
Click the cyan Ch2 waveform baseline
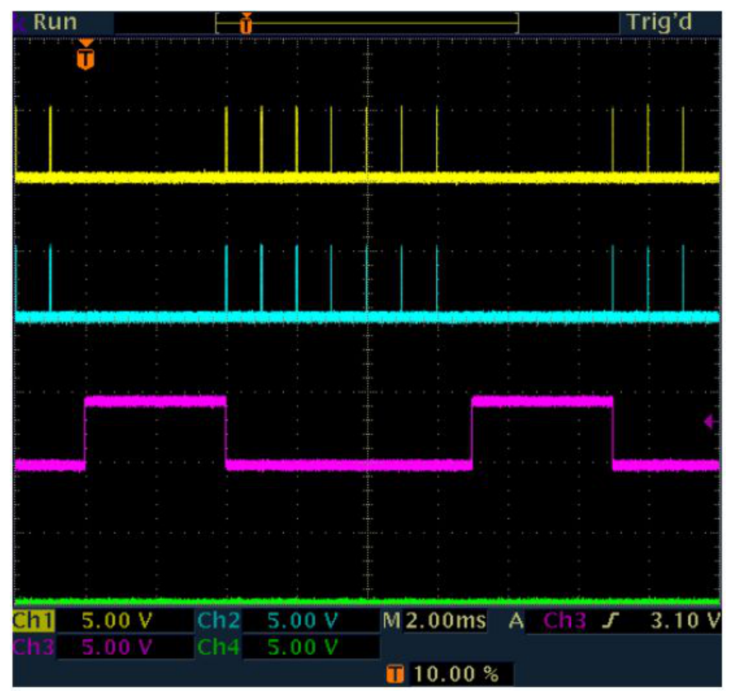(367, 317)
